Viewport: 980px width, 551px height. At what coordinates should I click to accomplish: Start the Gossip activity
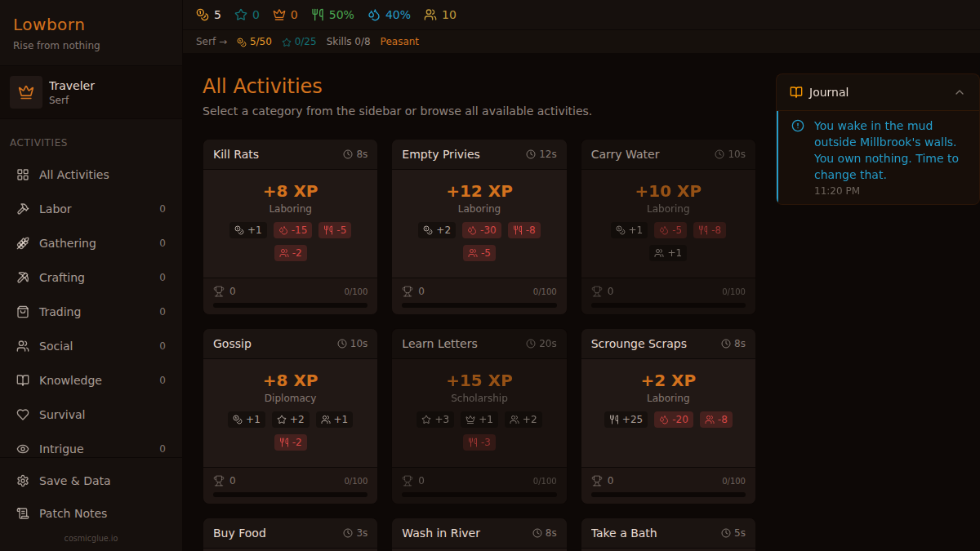[290, 416]
